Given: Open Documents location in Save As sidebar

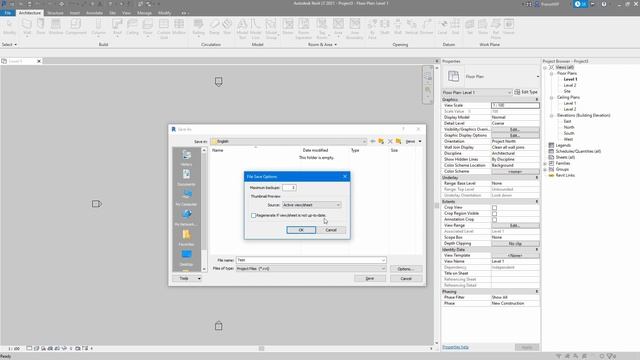Looking at the screenshot, I should point(187,178).
